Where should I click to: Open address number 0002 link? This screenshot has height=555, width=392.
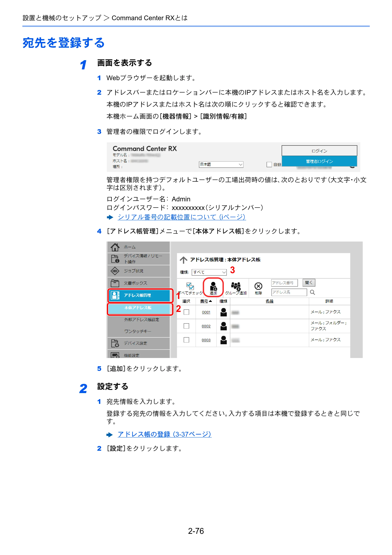point(206,326)
